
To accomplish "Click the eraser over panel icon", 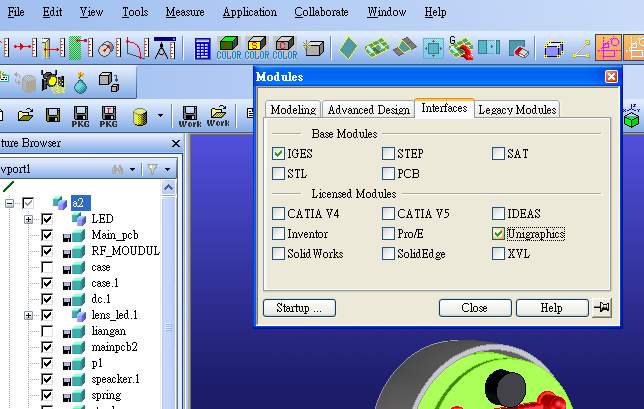I will (518, 49).
